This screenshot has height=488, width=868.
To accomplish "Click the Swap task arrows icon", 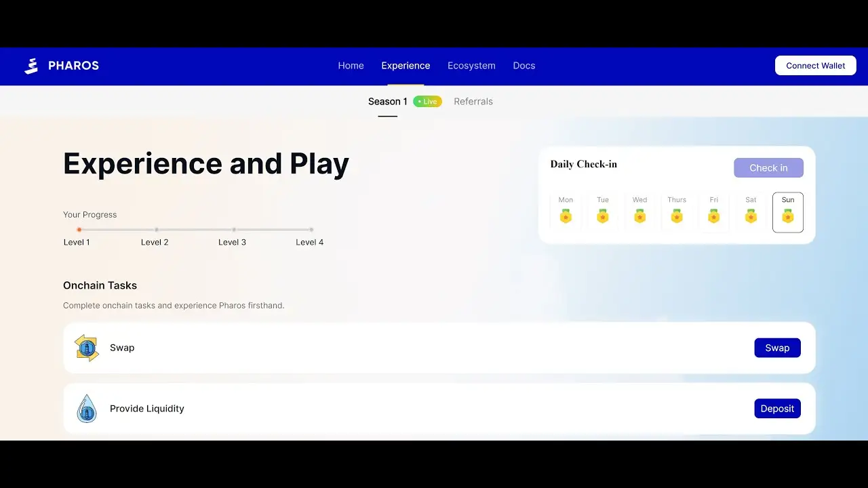I will [87, 348].
